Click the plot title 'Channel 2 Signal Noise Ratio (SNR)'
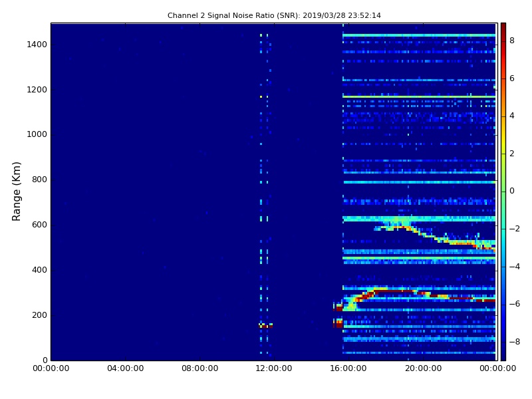The height and width of the screenshot is (399, 532). (234, 15)
